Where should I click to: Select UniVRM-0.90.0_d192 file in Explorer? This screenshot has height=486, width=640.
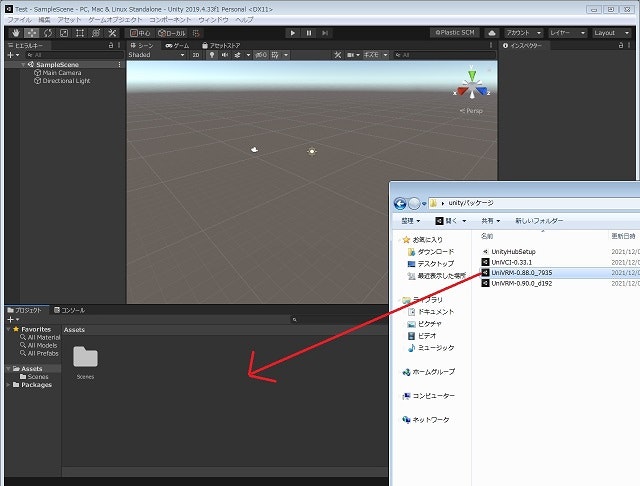pos(517,283)
